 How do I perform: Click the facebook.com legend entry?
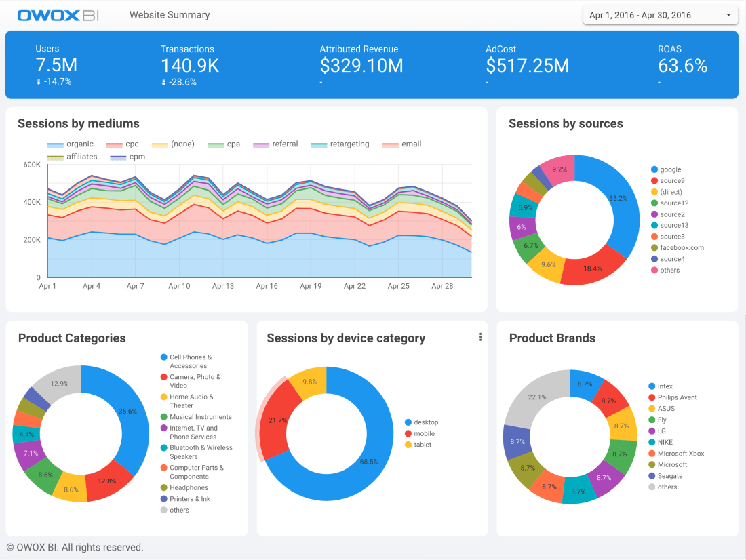(678, 248)
